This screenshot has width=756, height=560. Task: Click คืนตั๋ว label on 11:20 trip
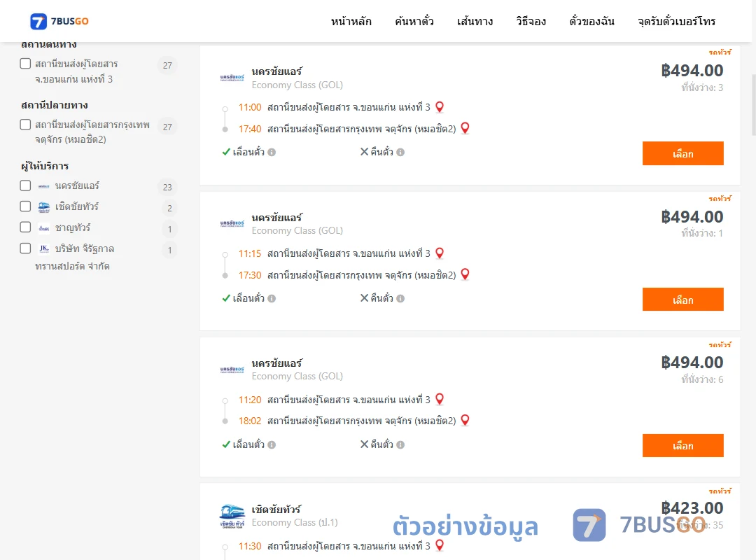tap(382, 444)
